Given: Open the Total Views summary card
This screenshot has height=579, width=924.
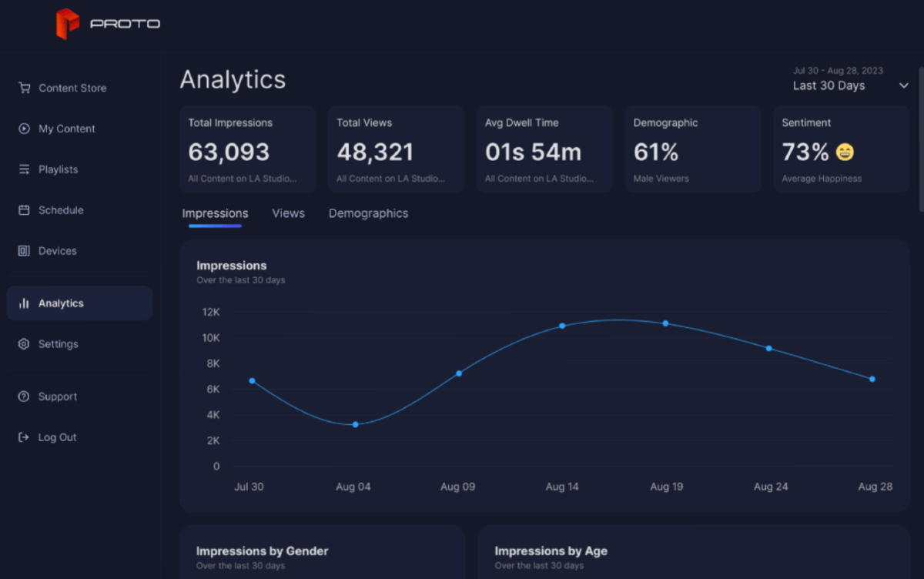Looking at the screenshot, I should pos(396,149).
